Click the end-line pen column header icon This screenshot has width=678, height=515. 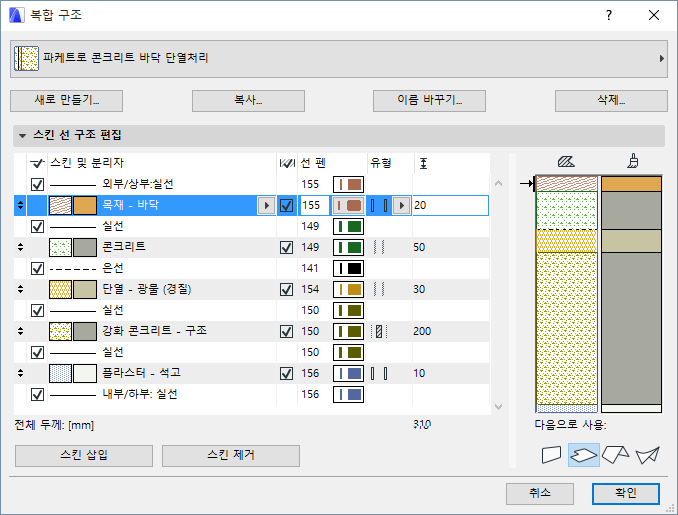click(287, 163)
